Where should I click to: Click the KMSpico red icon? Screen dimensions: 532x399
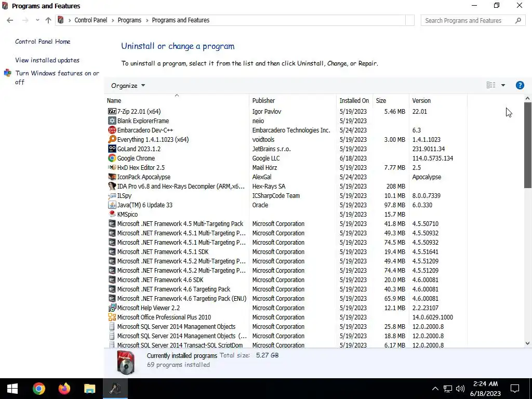pos(112,214)
